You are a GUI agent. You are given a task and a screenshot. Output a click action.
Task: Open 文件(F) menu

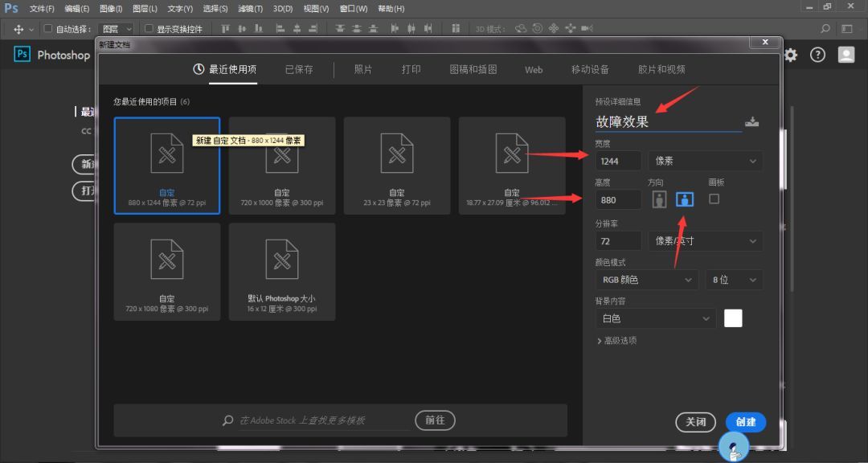click(x=42, y=9)
